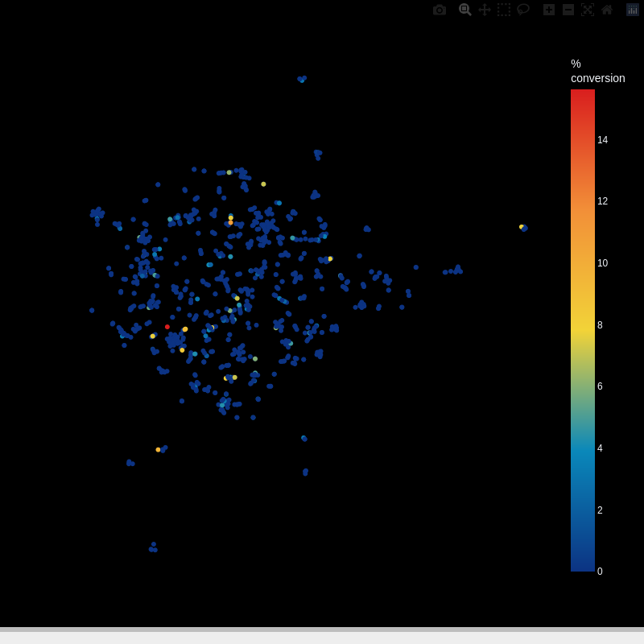Screen dimensions: 644x644
Task: Click the far-right yellow data point
Action: coord(522,227)
